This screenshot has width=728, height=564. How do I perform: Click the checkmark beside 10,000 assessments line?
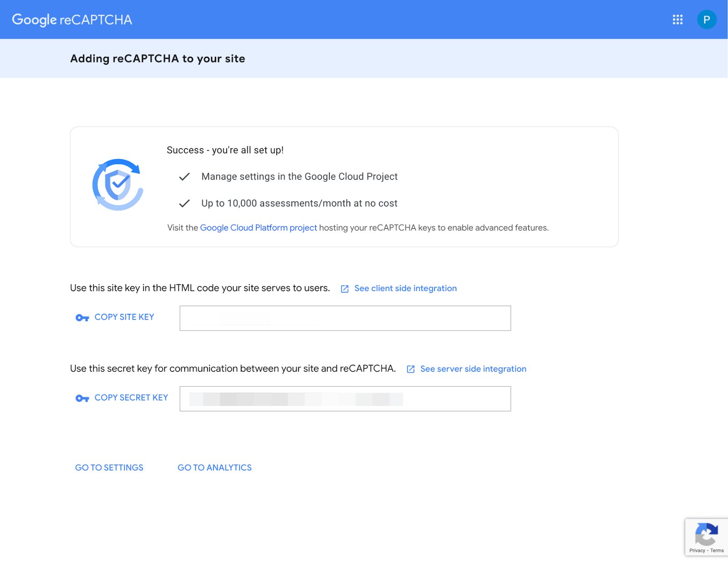click(184, 203)
